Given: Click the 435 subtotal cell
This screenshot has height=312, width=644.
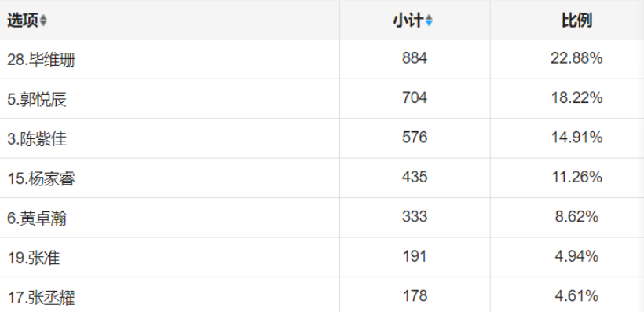Looking at the screenshot, I should (x=415, y=177).
